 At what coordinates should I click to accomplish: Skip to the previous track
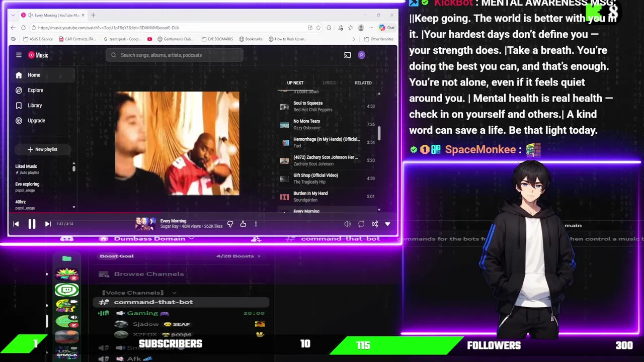(x=16, y=224)
